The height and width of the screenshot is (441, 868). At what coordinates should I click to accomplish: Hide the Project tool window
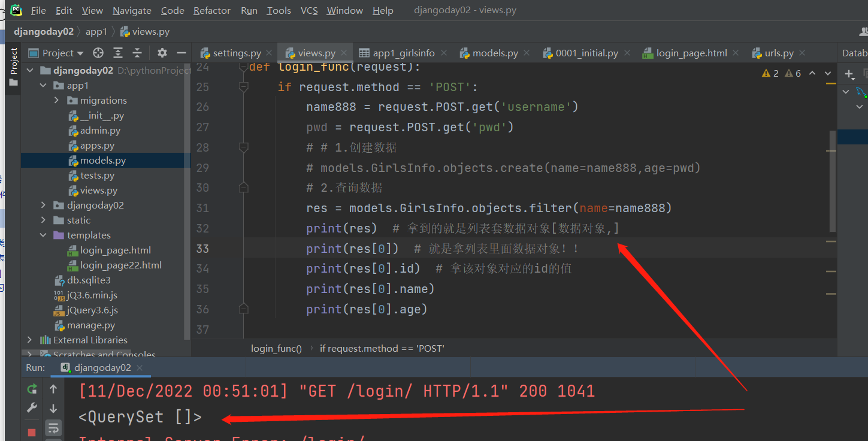point(181,53)
